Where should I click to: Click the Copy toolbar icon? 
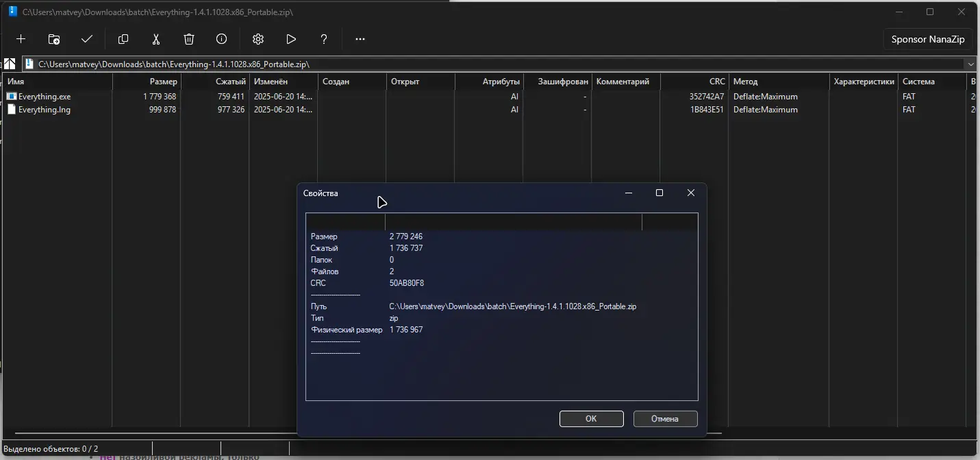(x=123, y=39)
